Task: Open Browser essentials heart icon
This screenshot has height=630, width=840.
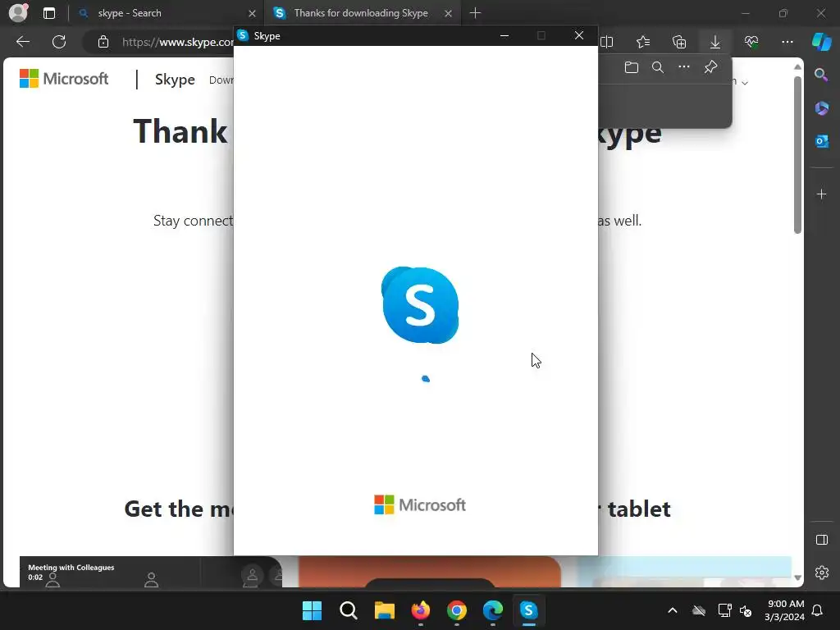Action: coord(751,42)
